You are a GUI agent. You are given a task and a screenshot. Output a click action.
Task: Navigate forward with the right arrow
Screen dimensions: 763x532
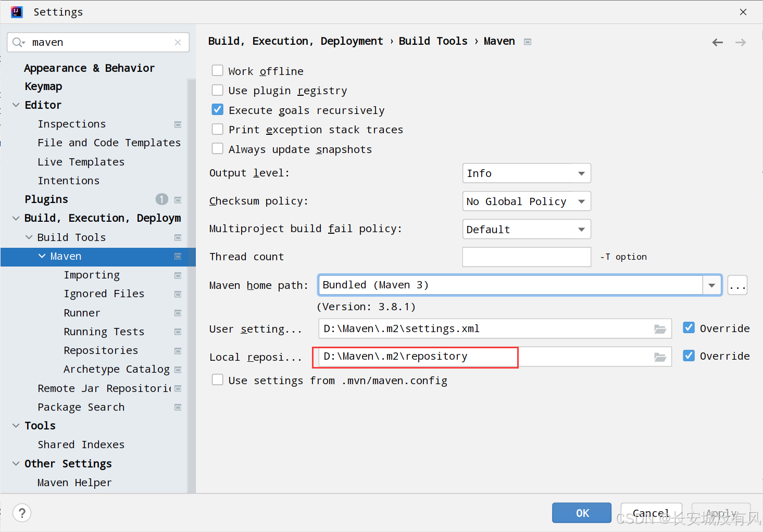tap(741, 42)
